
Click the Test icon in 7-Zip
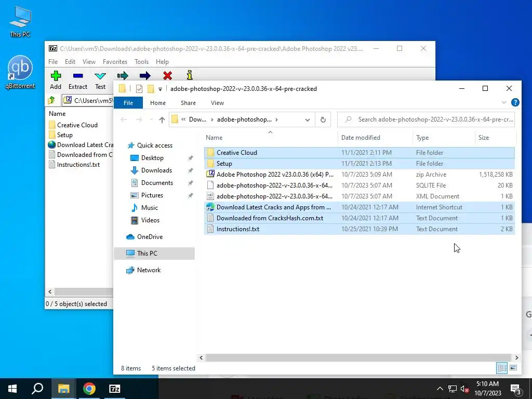point(100,76)
